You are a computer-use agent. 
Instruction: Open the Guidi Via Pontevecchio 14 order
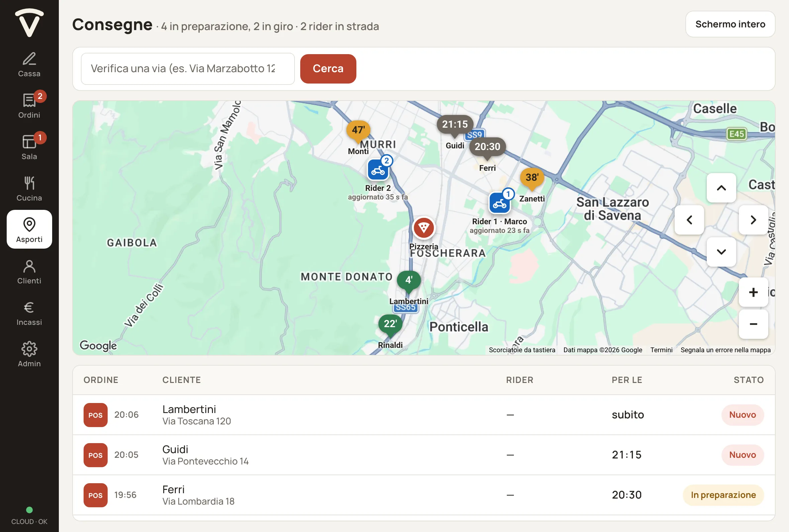[x=424, y=455]
